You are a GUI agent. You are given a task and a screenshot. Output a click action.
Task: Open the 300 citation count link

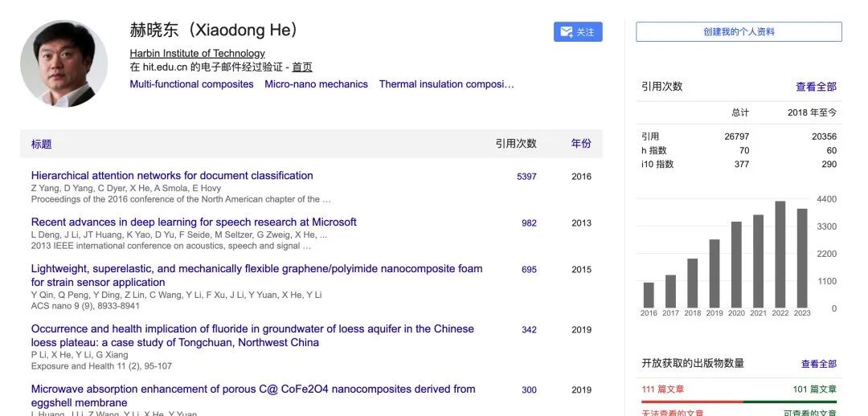click(529, 390)
